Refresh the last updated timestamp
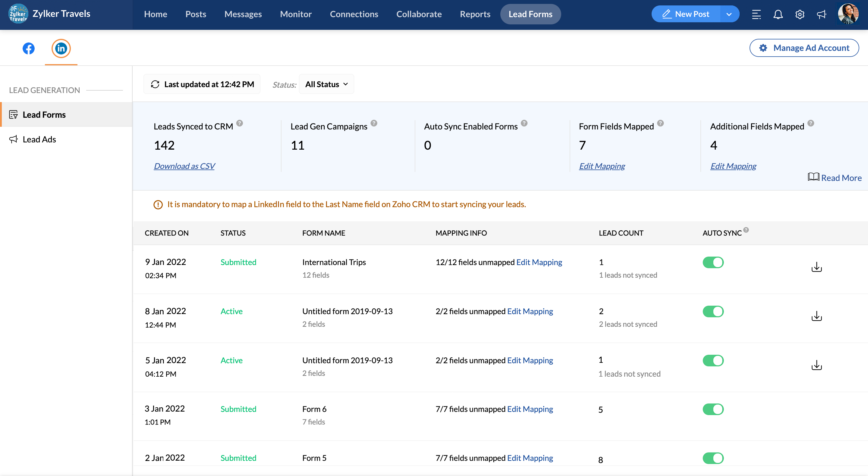Image resolution: width=868 pixels, height=476 pixels. tap(155, 84)
